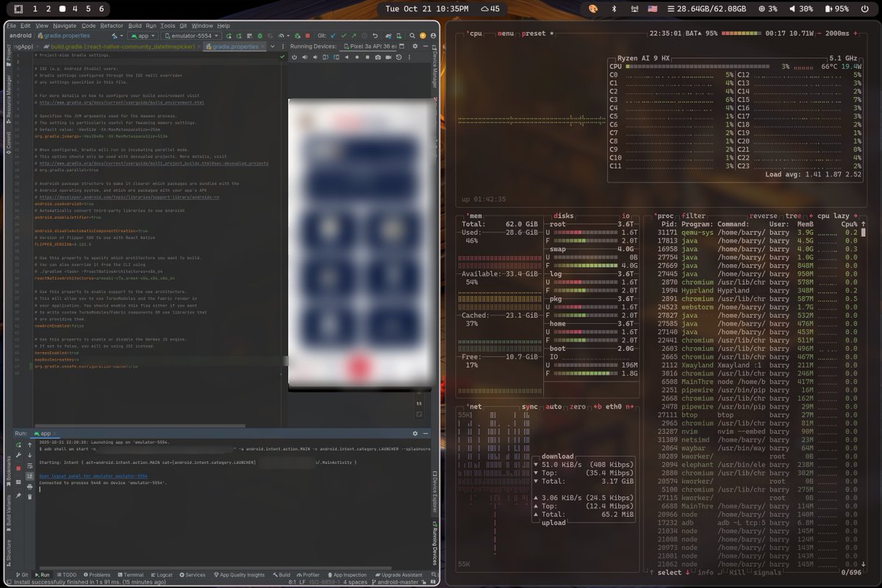Viewport: 882px width, 588px height.
Task: Click the Stop icon in main toolbar
Action: pyautogui.click(x=308, y=35)
